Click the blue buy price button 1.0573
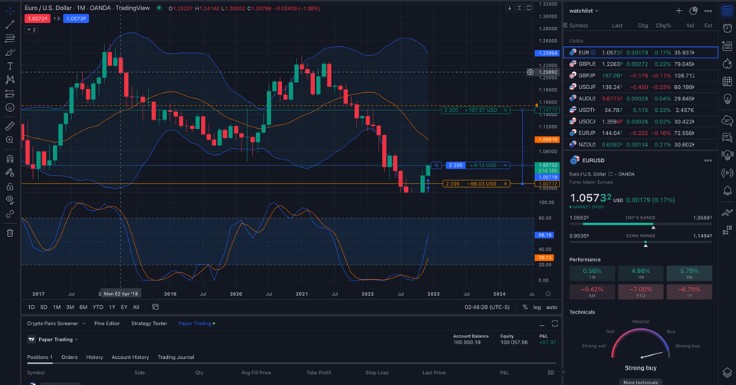 coord(76,19)
